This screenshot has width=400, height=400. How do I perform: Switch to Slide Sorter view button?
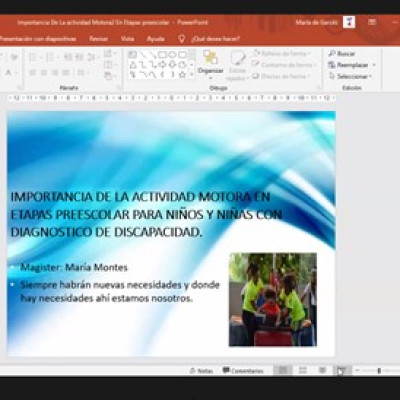click(x=303, y=370)
